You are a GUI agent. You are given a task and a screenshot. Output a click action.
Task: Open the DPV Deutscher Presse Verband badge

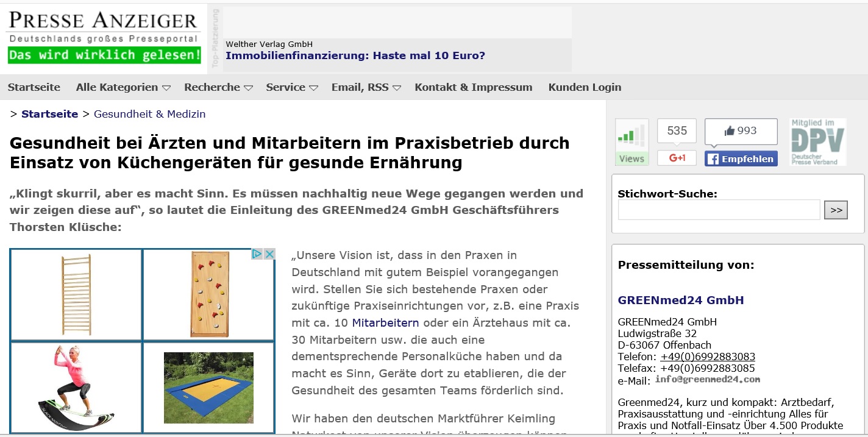click(817, 142)
